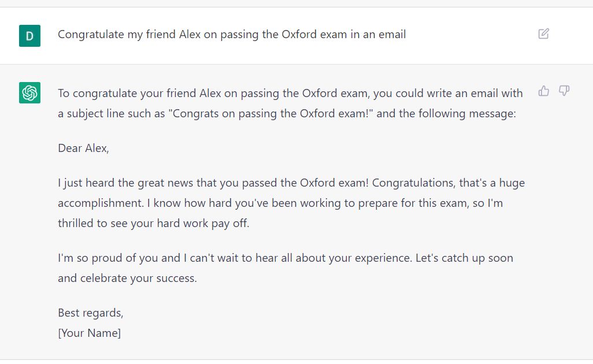Click the text "and the following message:"
The image size is (593, 364).
point(446,114)
